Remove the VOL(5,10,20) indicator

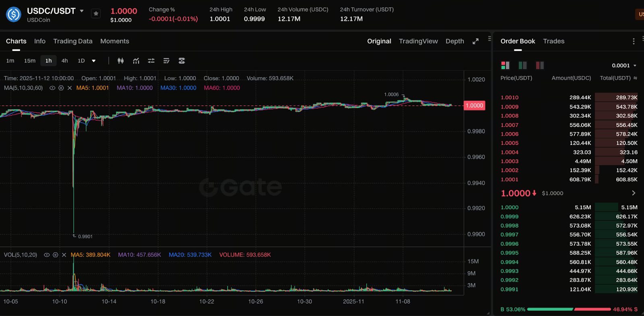pos(64,255)
